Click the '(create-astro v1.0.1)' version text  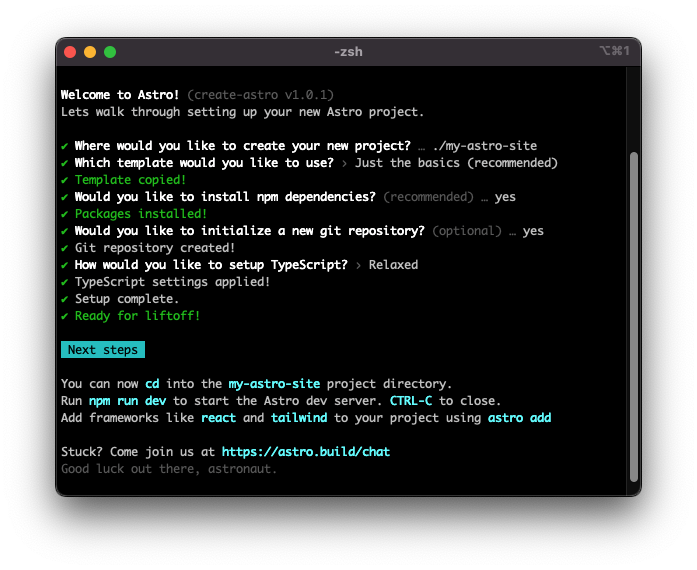pos(260,95)
